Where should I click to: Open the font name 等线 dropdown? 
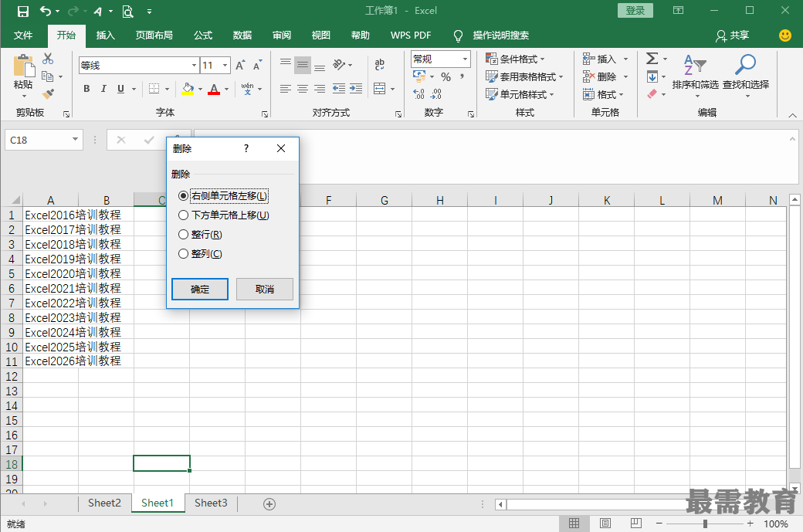click(x=194, y=65)
